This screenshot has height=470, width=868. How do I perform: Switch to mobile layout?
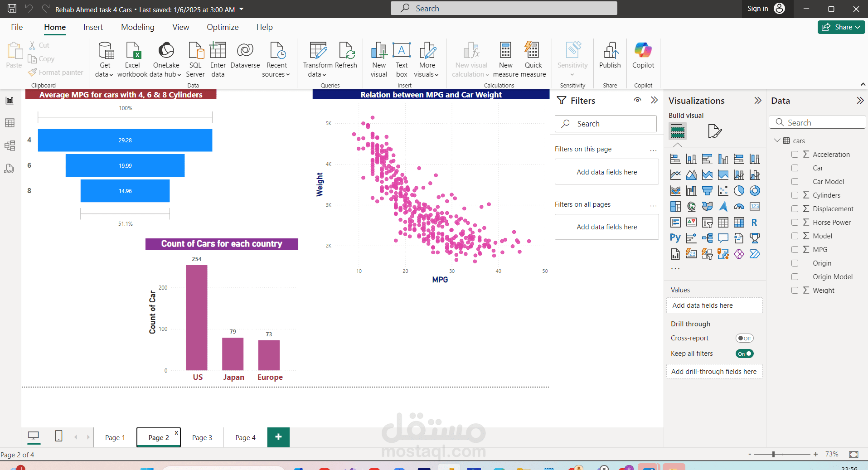(58, 436)
